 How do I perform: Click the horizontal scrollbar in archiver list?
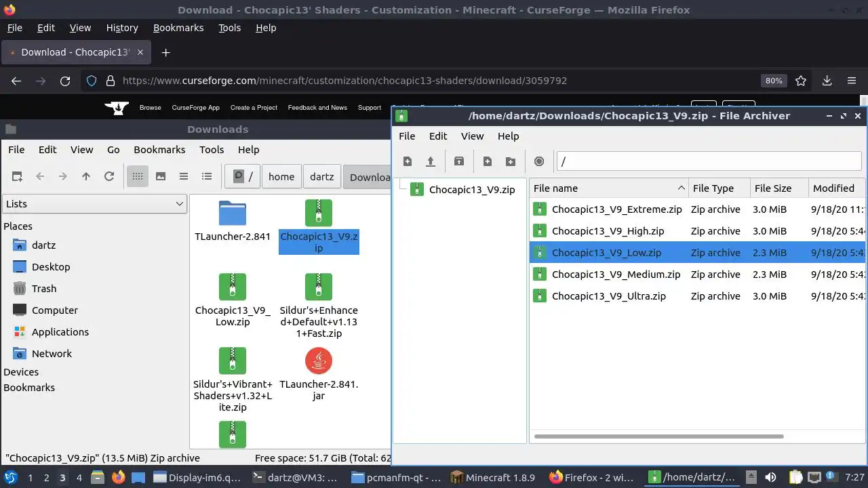coord(658,436)
